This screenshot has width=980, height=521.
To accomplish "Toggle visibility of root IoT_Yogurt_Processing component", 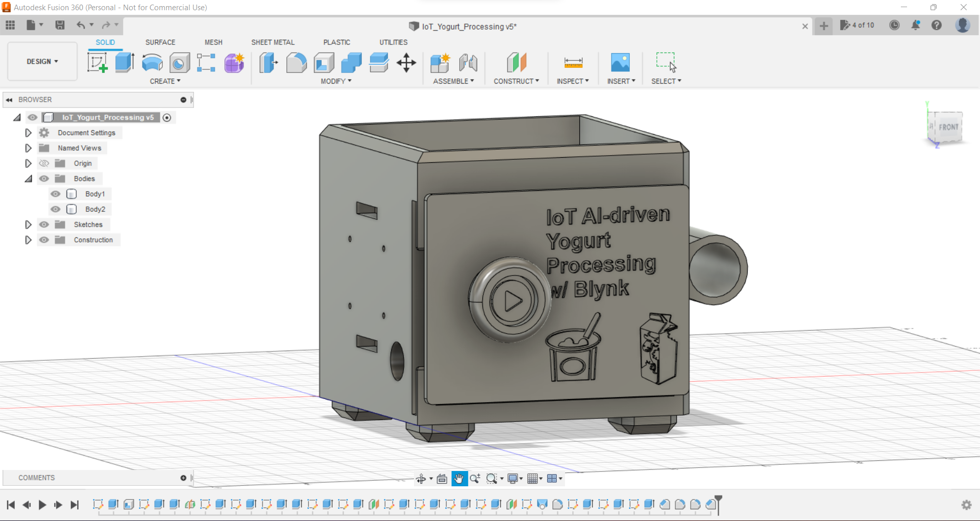I will pyautogui.click(x=33, y=117).
